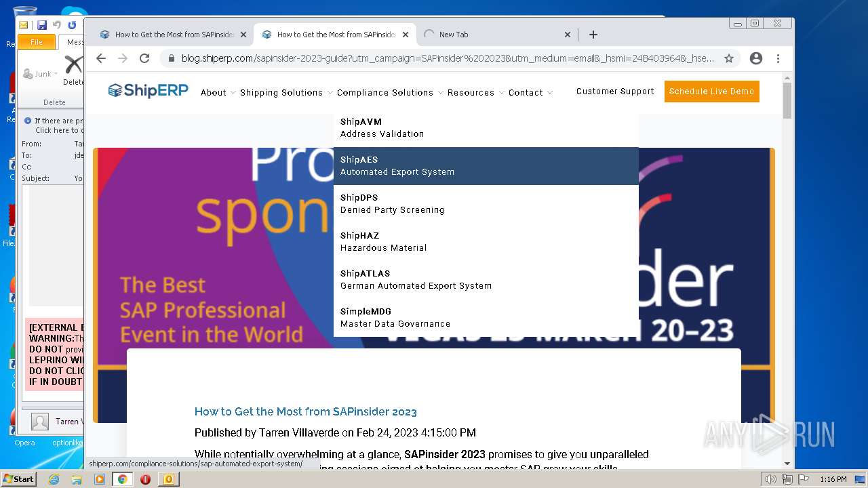Click the page vertical scrollbar thumb
This screenshot has width=868, height=488.
pyautogui.click(x=787, y=100)
